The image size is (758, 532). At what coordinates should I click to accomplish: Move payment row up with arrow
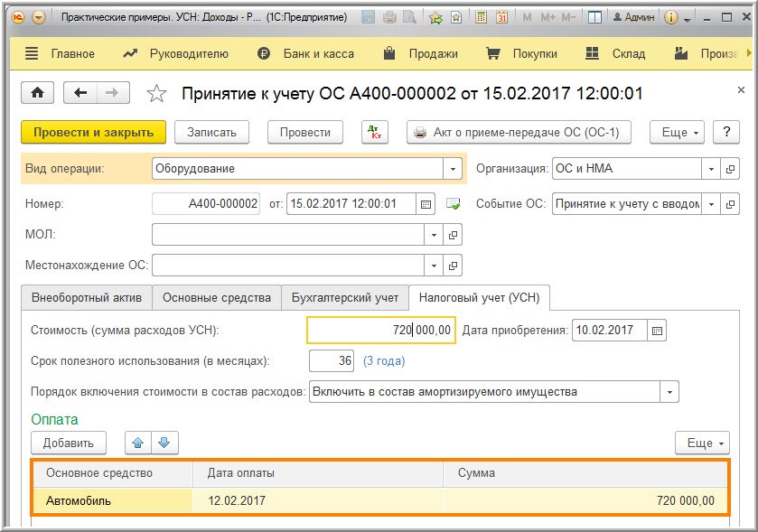click(138, 443)
